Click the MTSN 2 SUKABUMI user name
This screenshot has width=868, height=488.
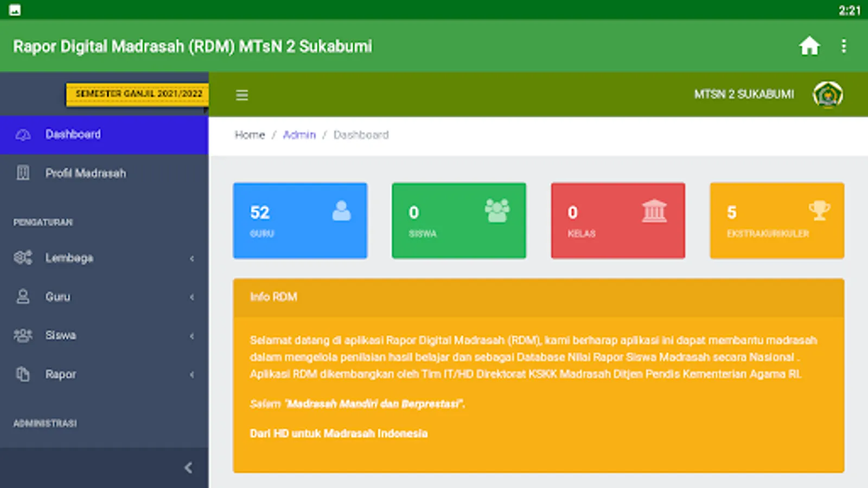744,94
